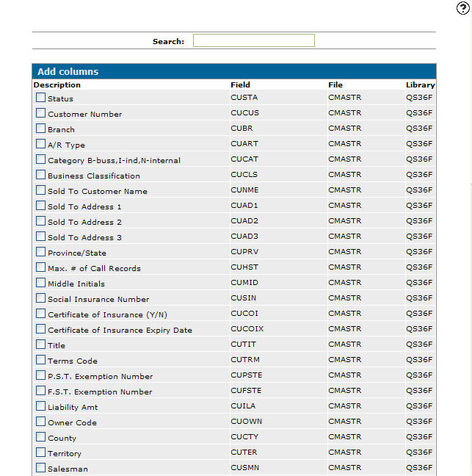
Task: Click the File column header
Action: [x=335, y=84]
